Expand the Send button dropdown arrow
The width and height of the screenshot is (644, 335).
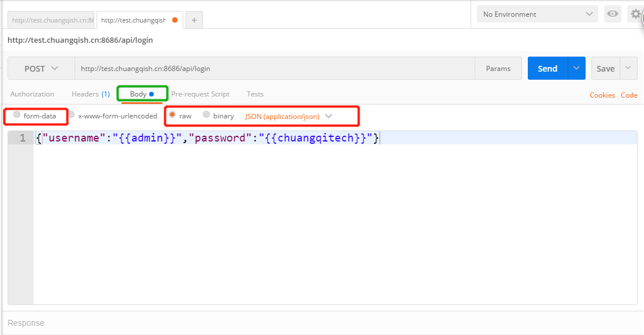click(576, 68)
